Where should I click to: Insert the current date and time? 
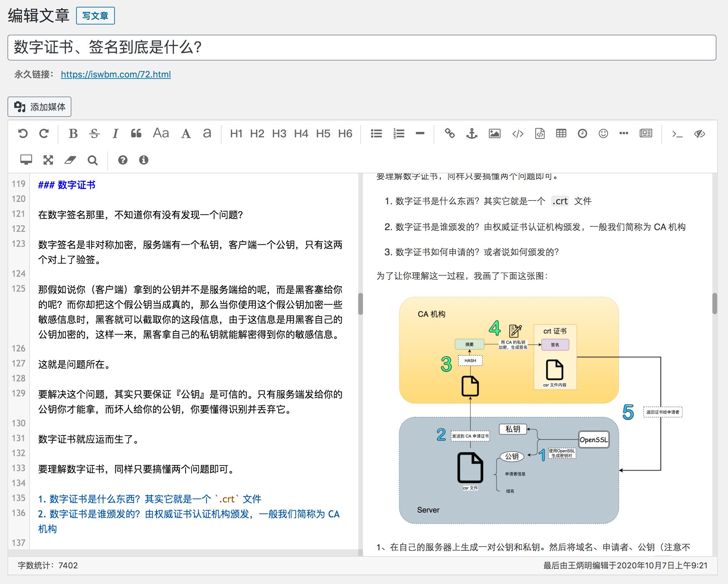(x=583, y=133)
